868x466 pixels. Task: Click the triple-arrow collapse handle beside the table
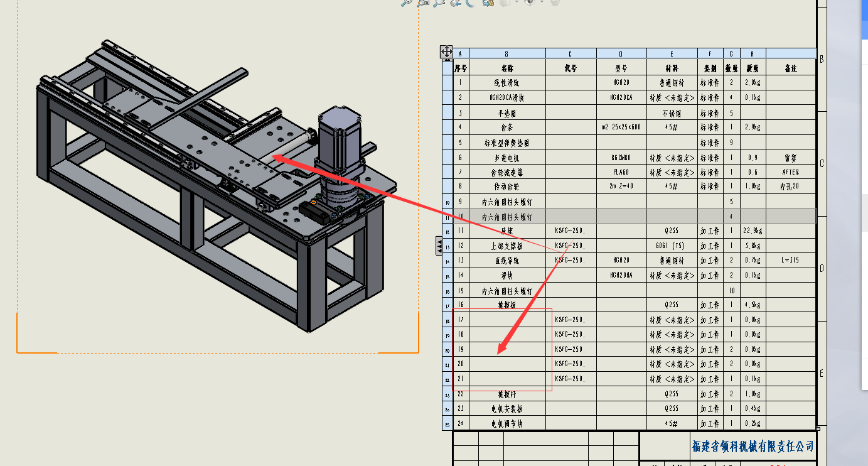(439, 246)
